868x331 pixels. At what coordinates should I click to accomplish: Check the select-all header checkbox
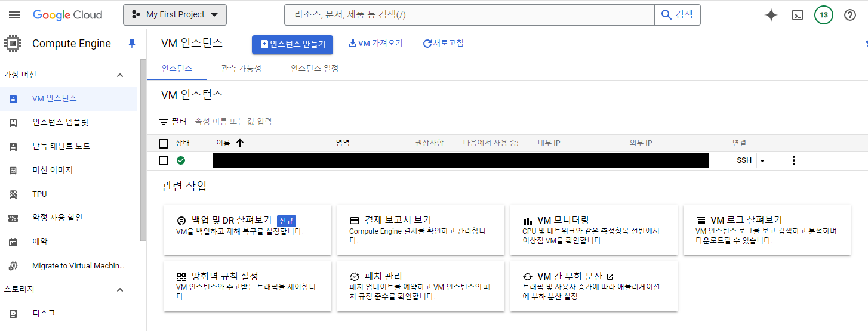164,143
